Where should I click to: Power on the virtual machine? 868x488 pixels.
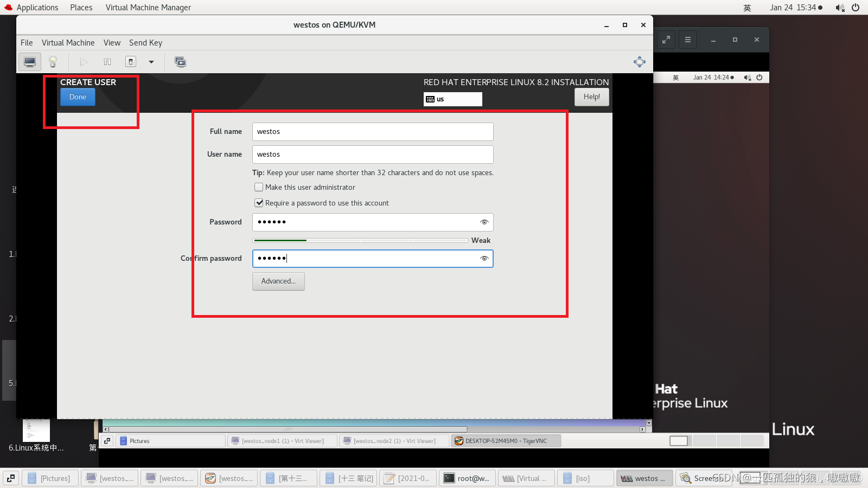84,62
